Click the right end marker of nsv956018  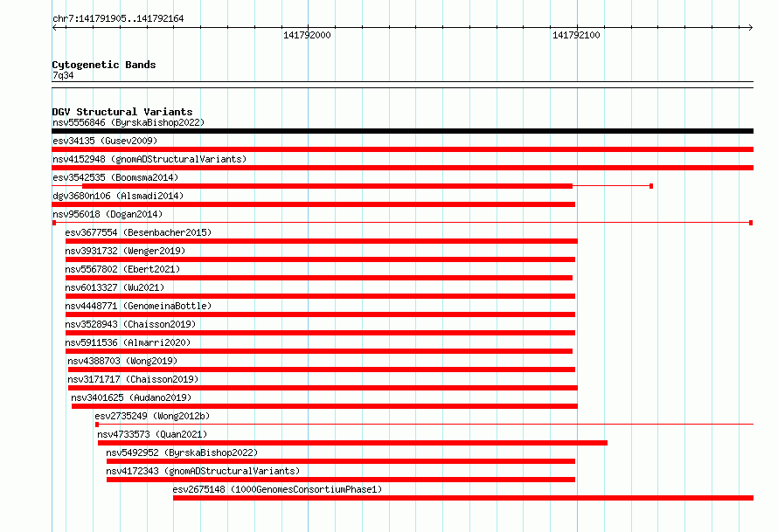point(751,223)
